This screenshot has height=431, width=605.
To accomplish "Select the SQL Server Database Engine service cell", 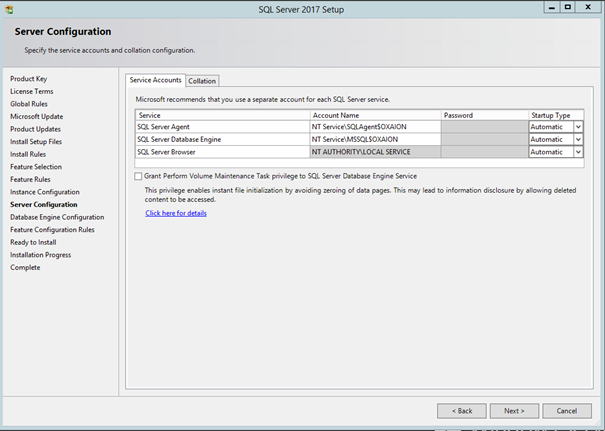I will (x=223, y=140).
